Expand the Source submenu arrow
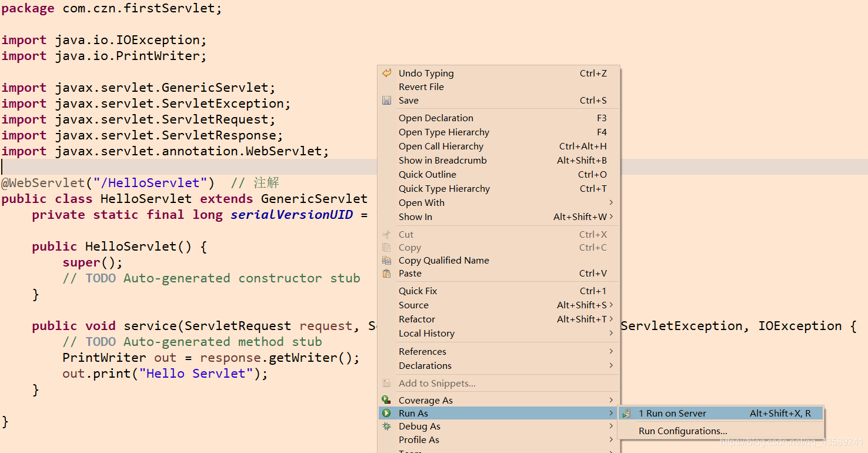 (612, 305)
